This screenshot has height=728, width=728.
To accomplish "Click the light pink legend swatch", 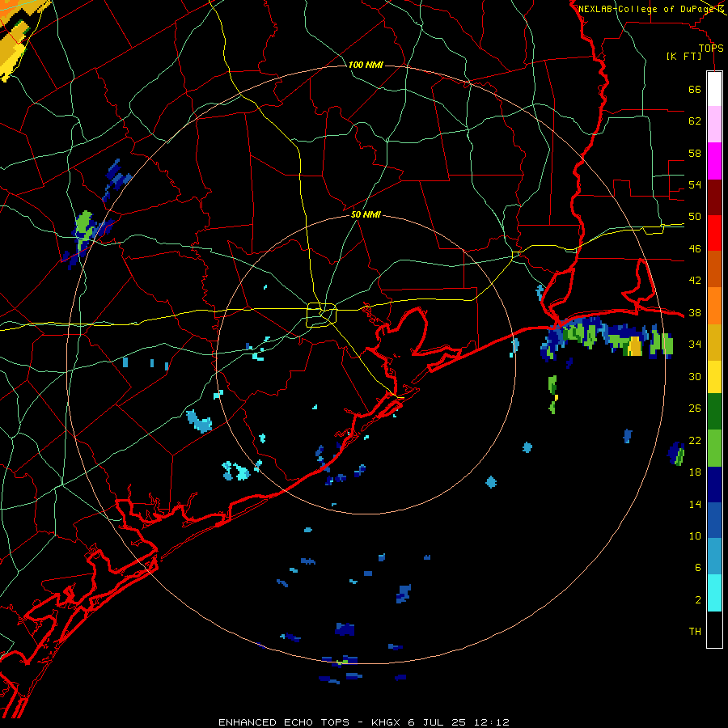I will [x=714, y=125].
